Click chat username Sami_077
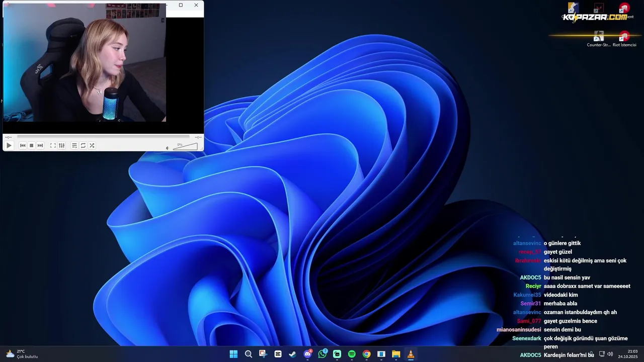644x362 pixels. coord(529,321)
